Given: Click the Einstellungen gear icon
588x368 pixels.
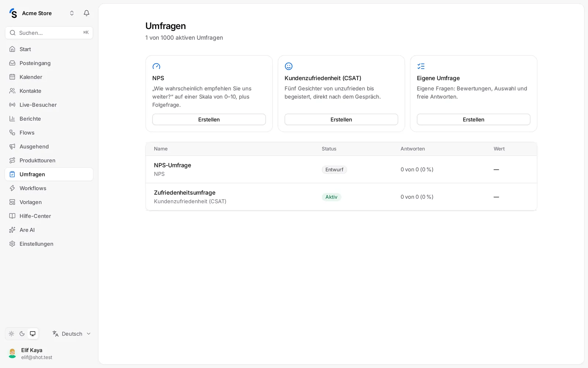Looking at the screenshot, I should (12, 244).
